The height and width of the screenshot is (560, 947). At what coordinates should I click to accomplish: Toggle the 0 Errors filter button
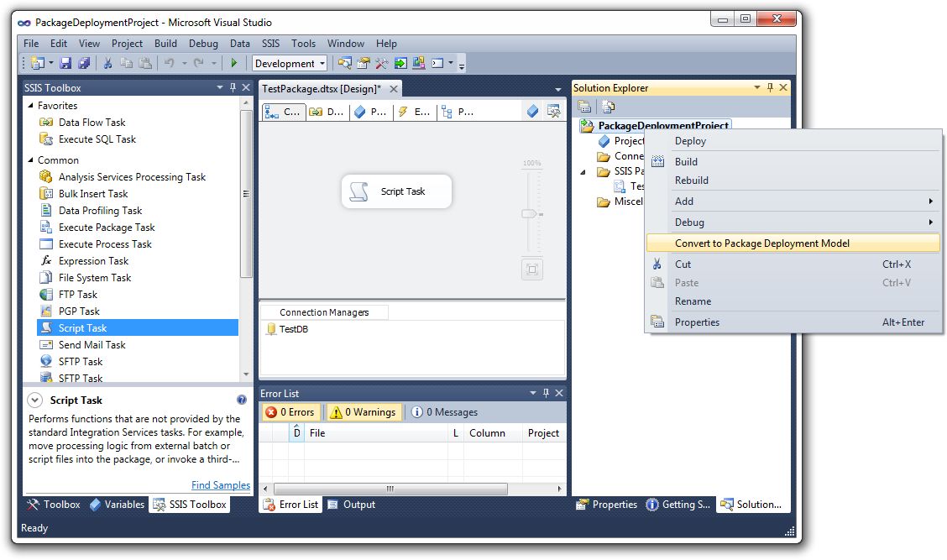(290, 412)
